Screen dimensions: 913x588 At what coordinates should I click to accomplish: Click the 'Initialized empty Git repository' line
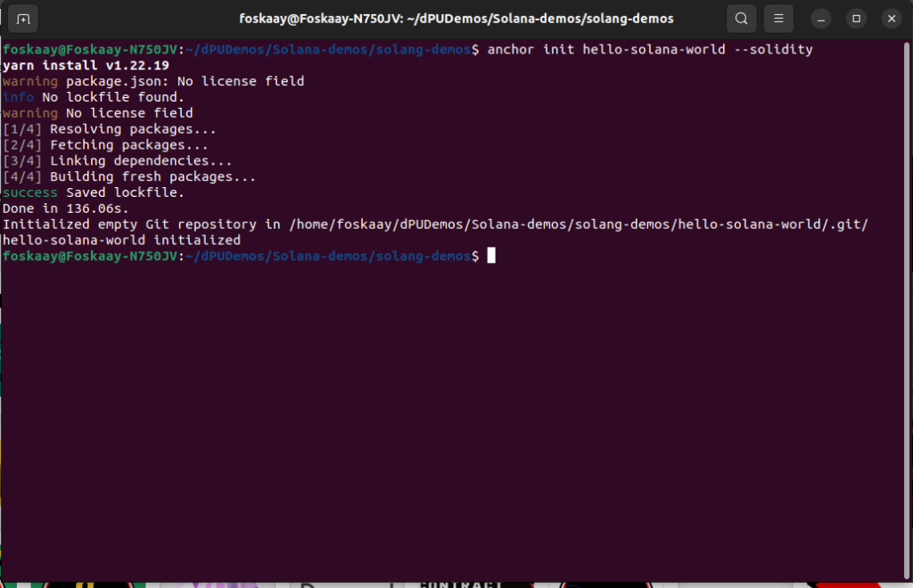pos(435,225)
